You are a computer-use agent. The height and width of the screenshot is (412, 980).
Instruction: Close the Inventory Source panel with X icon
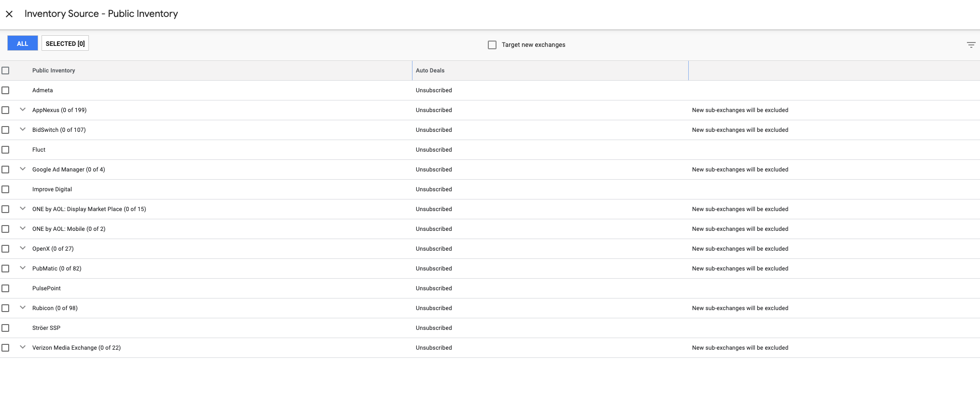9,14
